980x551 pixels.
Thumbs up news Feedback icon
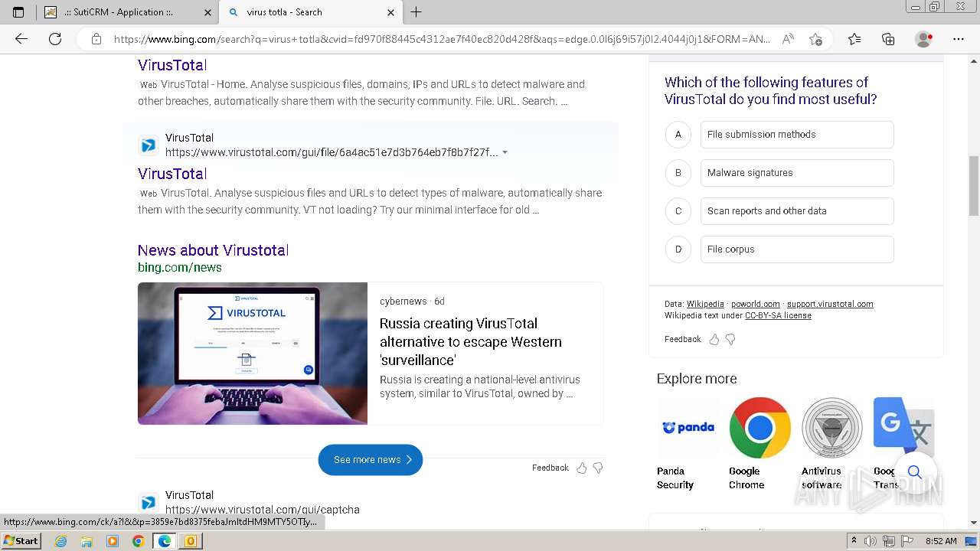click(x=582, y=468)
